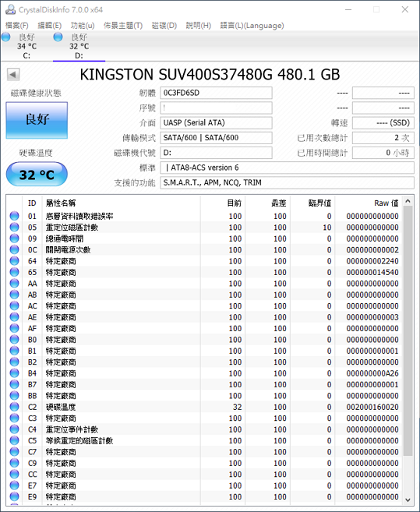Click the rotation rate field (SSD)
This screenshot has height=512, width=420.
click(383, 123)
